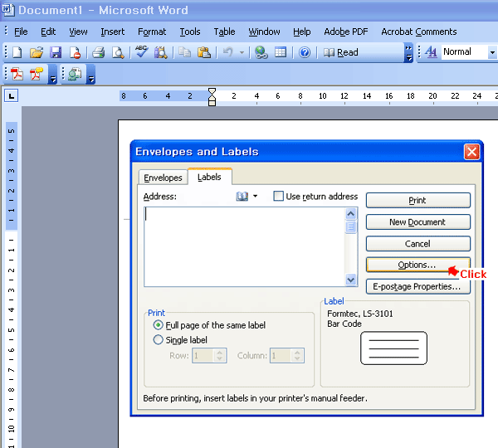Open the Format menu
Screen dimensions: 498x448
pyautogui.click(x=152, y=32)
